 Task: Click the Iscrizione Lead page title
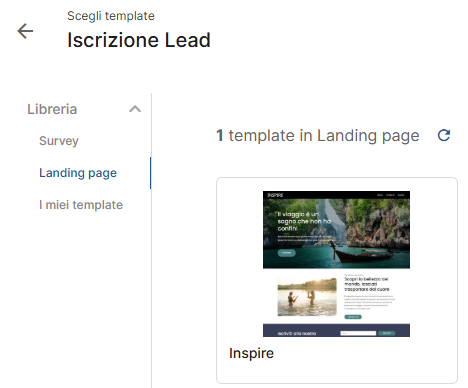coord(139,40)
